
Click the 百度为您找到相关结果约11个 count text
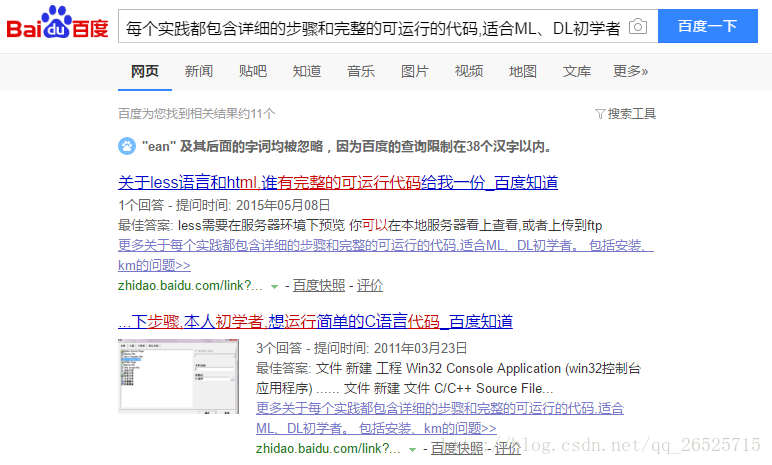click(x=196, y=114)
